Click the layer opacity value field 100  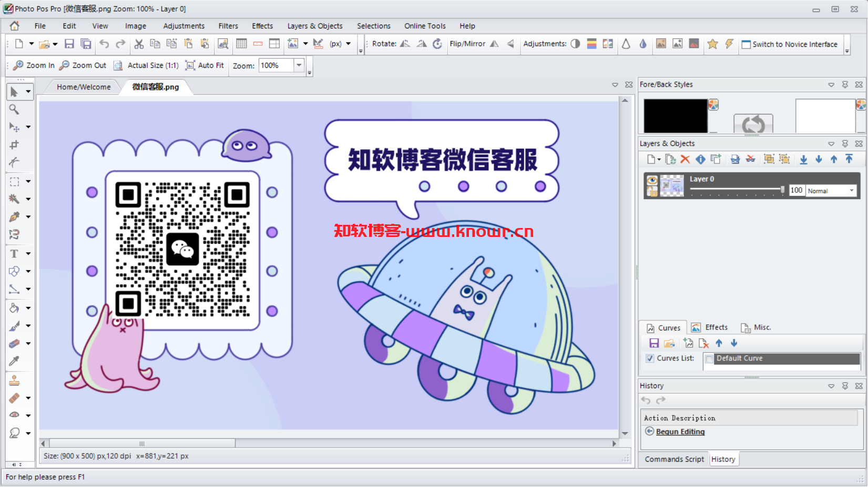pyautogui.click(x=796, y=190)
